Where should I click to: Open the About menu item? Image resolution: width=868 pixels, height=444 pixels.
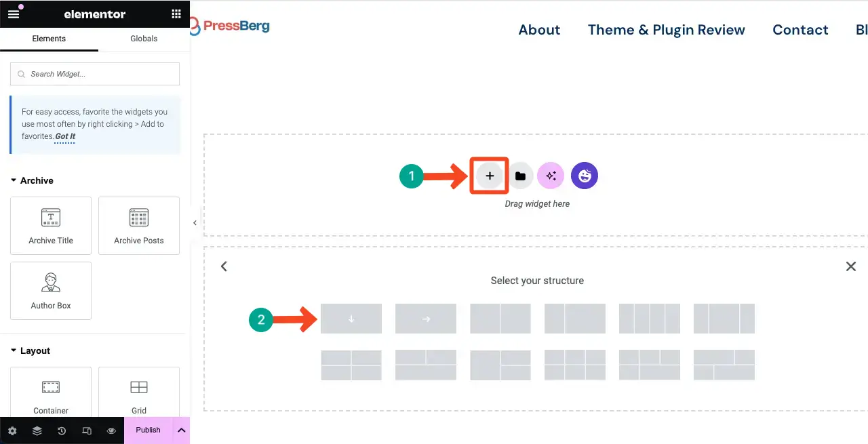[539, 30]
